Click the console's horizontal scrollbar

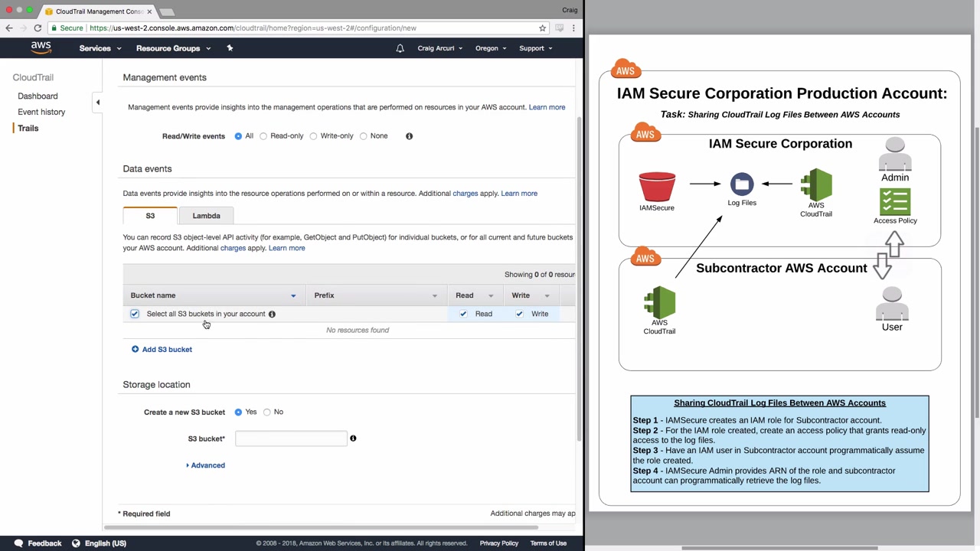pos(321,527)
